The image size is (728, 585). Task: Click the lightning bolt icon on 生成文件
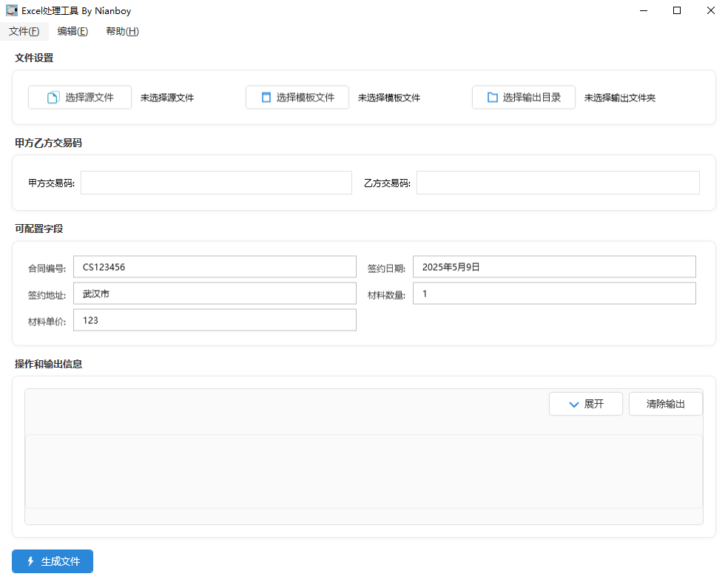[x=30, y=561]
